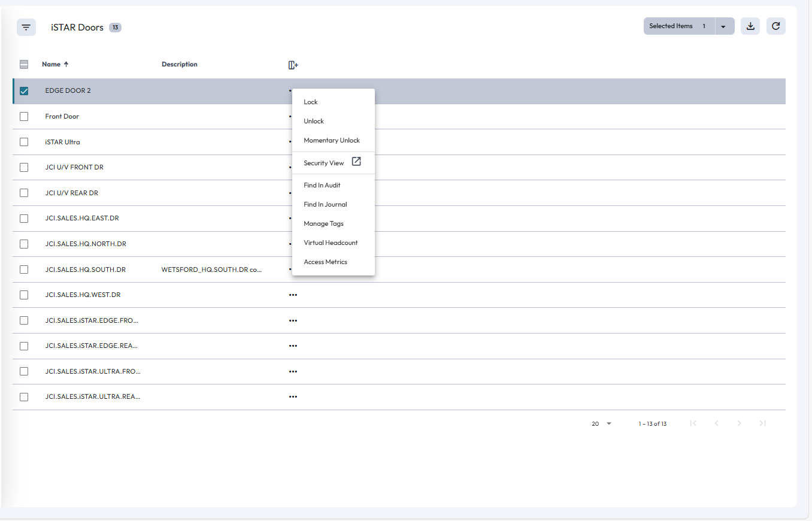This screenshot has width=812, height=521.
Task: Choose Manage Tags in the context menu
Action: tap(323, 223)
